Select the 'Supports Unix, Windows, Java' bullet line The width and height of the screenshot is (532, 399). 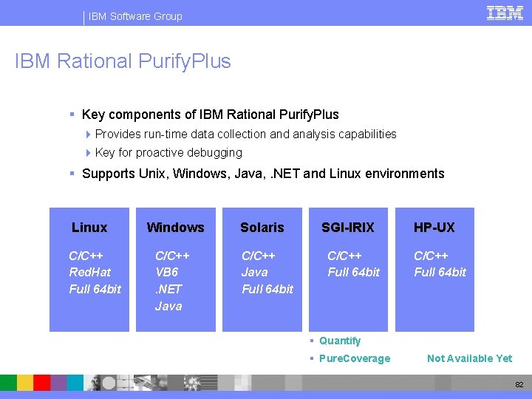[x=263, y=174]
